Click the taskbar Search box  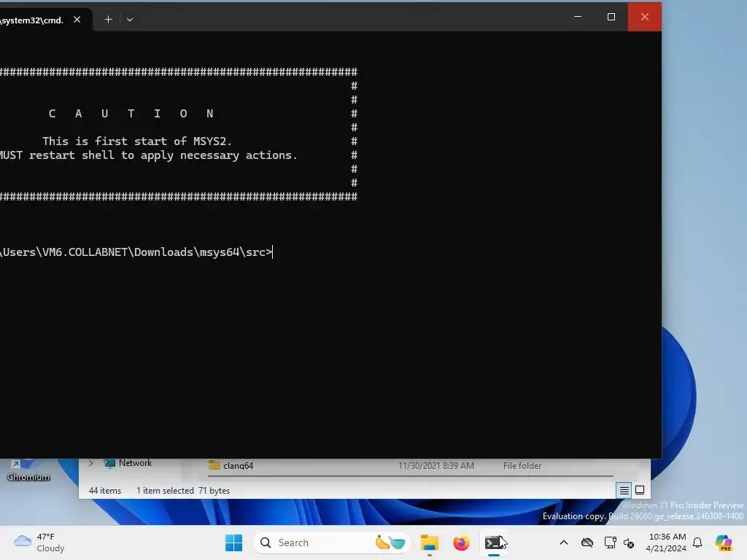[x=331, y=542]
